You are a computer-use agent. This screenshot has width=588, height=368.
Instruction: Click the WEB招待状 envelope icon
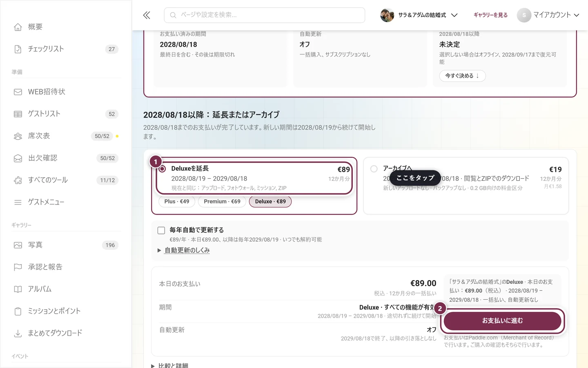[x=18, y=92]
